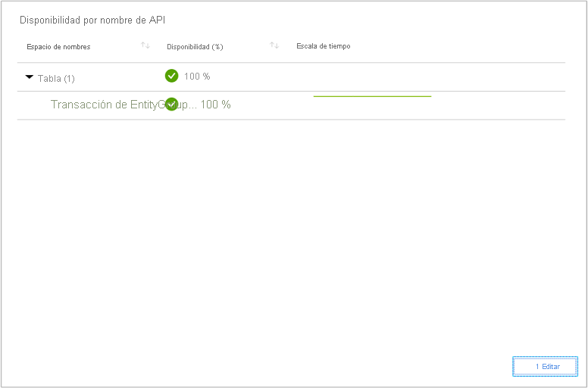
Task: Click 100 % value in Transacción row
Action: click(215, 105)
